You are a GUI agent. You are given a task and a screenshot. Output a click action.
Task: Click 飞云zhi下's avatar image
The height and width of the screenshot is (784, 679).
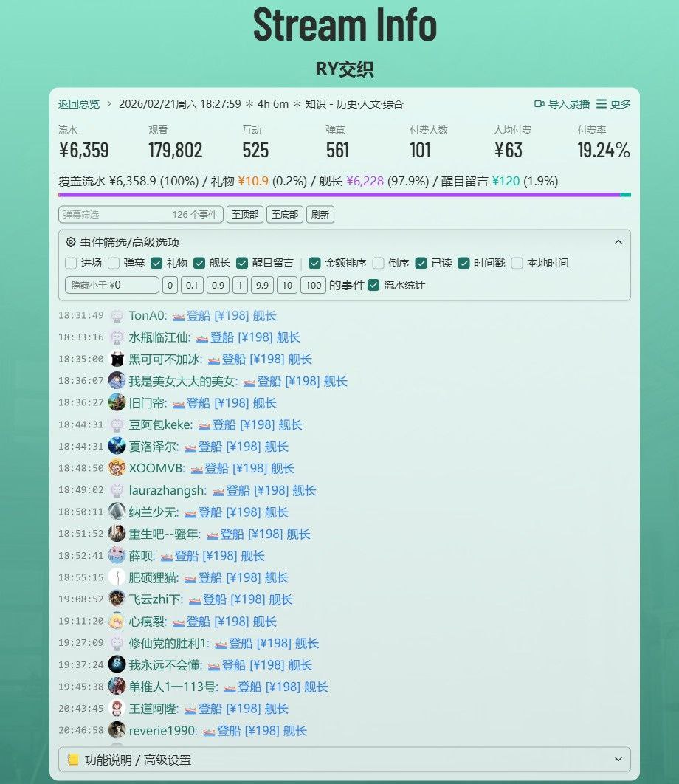pyautogui.click(x=117, y=599)
